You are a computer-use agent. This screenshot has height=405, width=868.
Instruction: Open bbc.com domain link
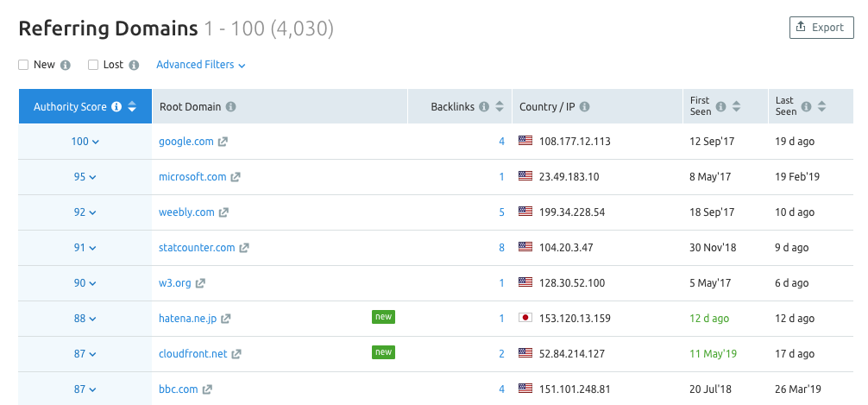click(x=179, y=389)
